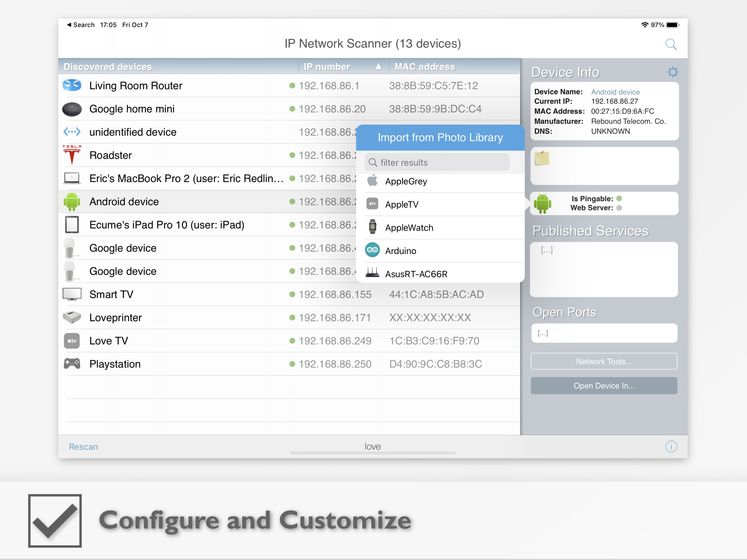Click the Android robot icon in Device Info
747x560 pixels.
click(542, 203)
